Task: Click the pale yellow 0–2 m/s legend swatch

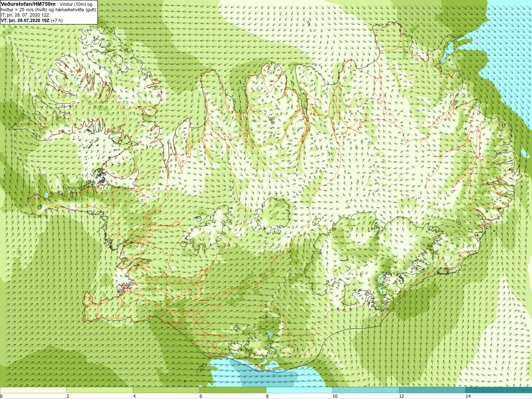Action: click(33, 390)
